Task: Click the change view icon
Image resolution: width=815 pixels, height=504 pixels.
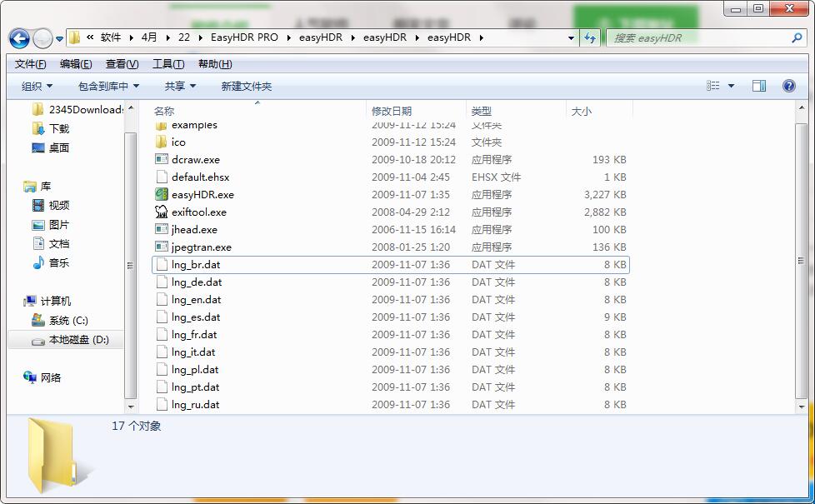Action: pyautogui.click(x=713, y=86)
